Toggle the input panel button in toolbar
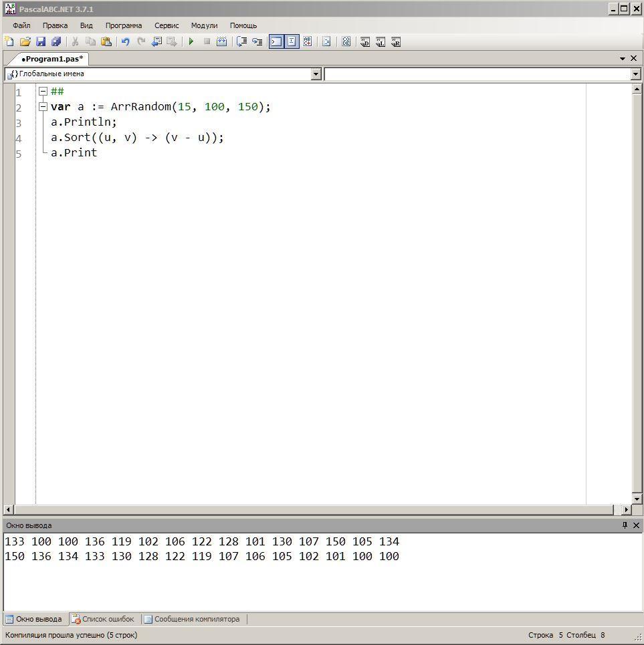The image size is (644, 645). pyautogui.click(x=292, y=41)
